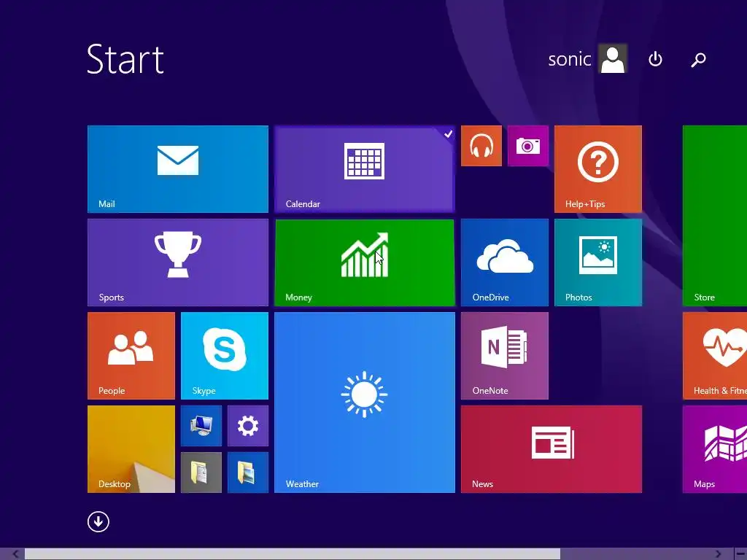Open the Photos tile
Screen dimensions: 747x560
(x=598, y=262)
